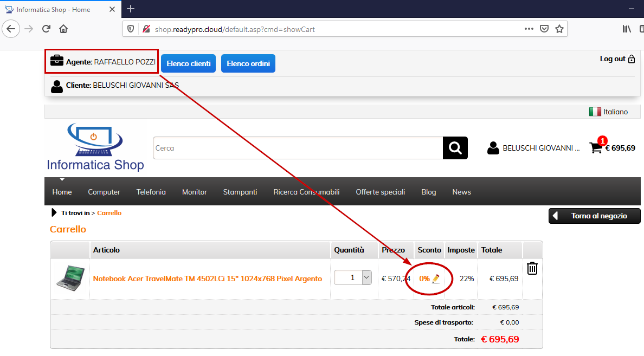The height and width of the screenshot is (356, 644).
Task: Click the browser Back arrow button
Action: [11, 29]
